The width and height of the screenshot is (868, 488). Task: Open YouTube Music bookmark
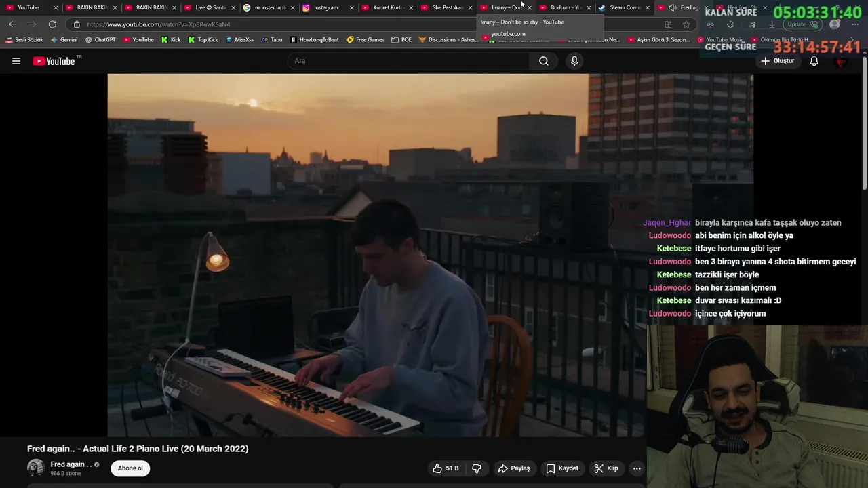pyautogui.click(x=721, y=39)
